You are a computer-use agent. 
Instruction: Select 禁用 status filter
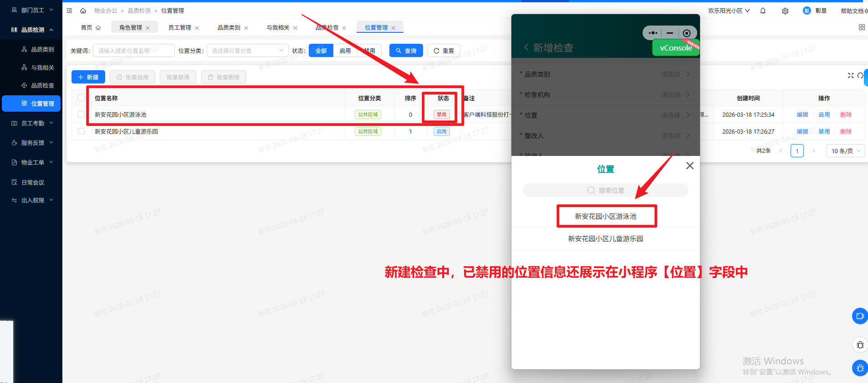[x=369, y=51]
